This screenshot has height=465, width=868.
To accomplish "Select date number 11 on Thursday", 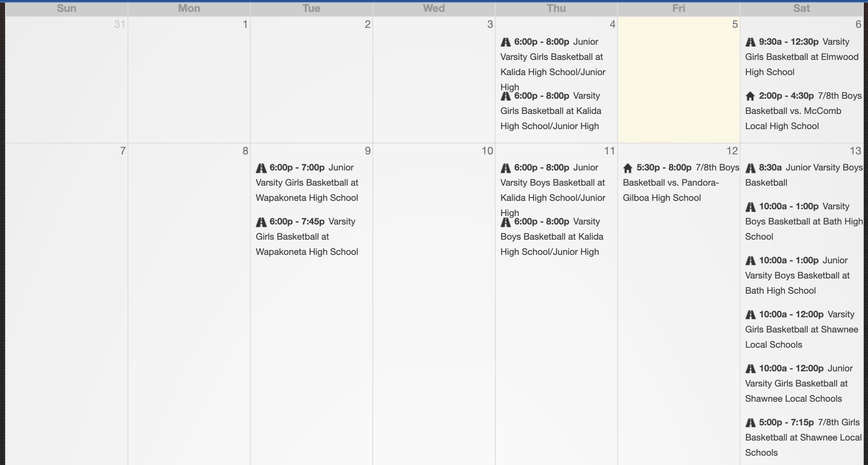I will pos(610,151).
